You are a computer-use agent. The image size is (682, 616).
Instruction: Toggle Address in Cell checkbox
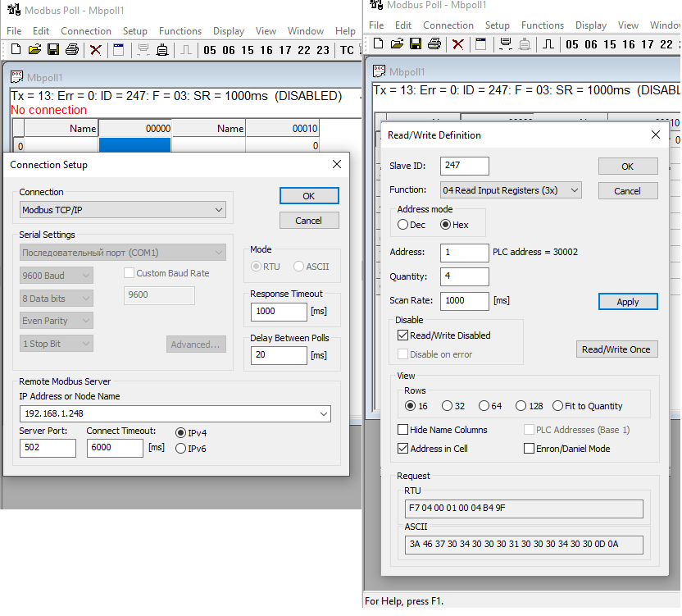pyautogui.click(x=402, y=449)
